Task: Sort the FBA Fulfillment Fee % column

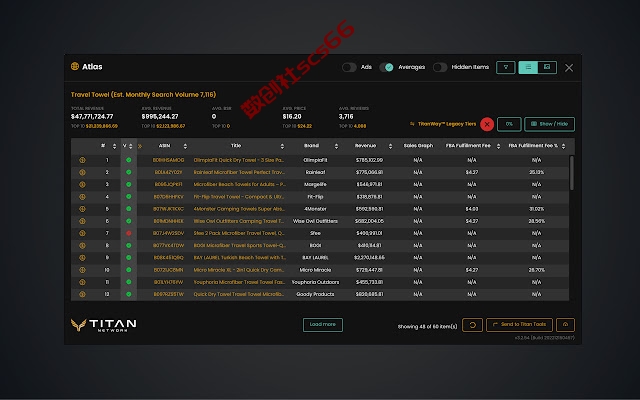Action: [564, 146]
